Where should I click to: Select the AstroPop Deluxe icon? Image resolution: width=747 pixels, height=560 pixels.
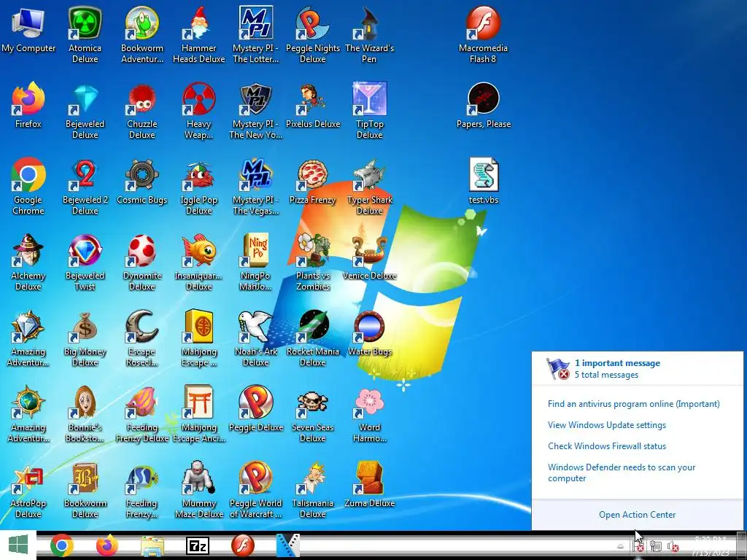[28, 478]
